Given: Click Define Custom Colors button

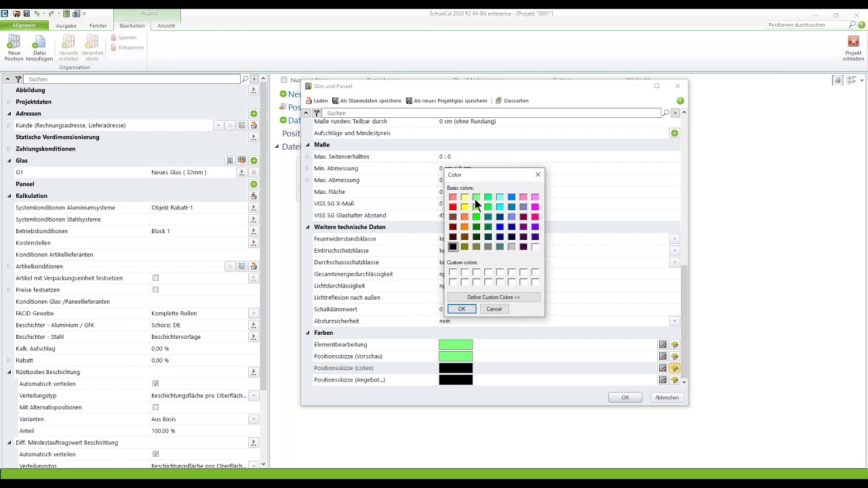Looking at the screenshot, I should [x=494, y=298].
